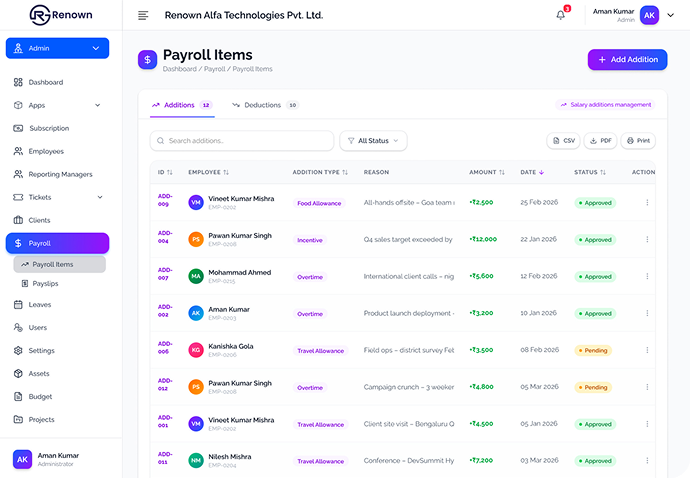This screenshot has height=478, width=690.
Task: Click the Add Addition button
Action: (627, 60)
